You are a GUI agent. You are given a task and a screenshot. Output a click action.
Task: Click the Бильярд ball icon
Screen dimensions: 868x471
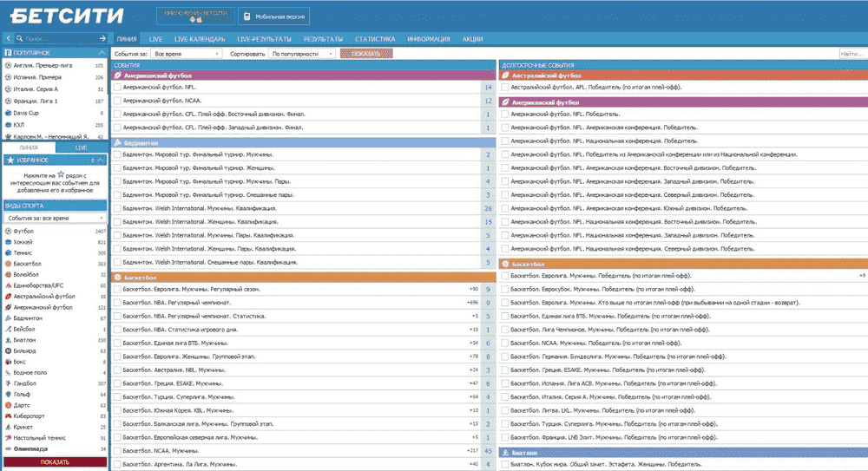click(9, 350)
